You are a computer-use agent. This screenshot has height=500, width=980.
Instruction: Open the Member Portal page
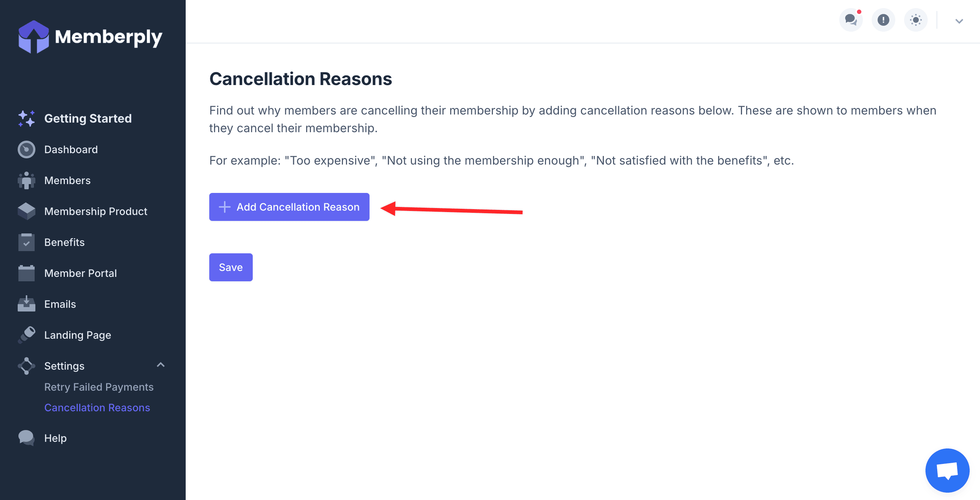point(80,274)
